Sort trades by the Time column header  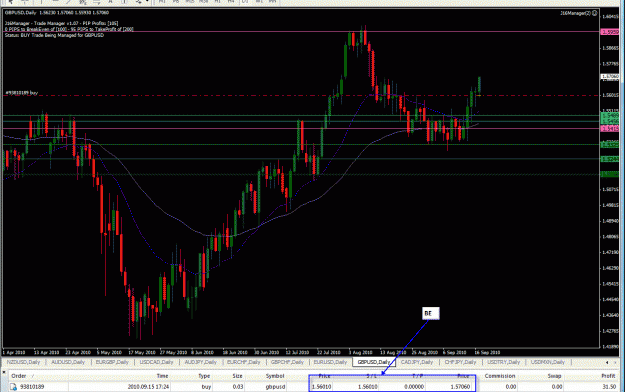[162, 376]
